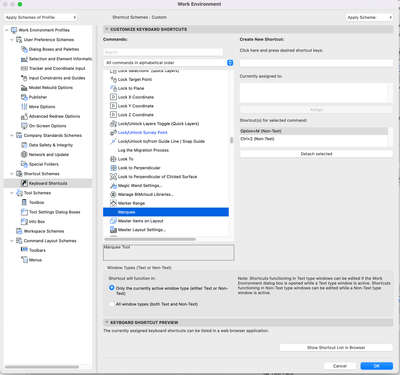Screen dimensions: 400x375
Task: Select Log the Migration Process command
Action: coord(143,150)
